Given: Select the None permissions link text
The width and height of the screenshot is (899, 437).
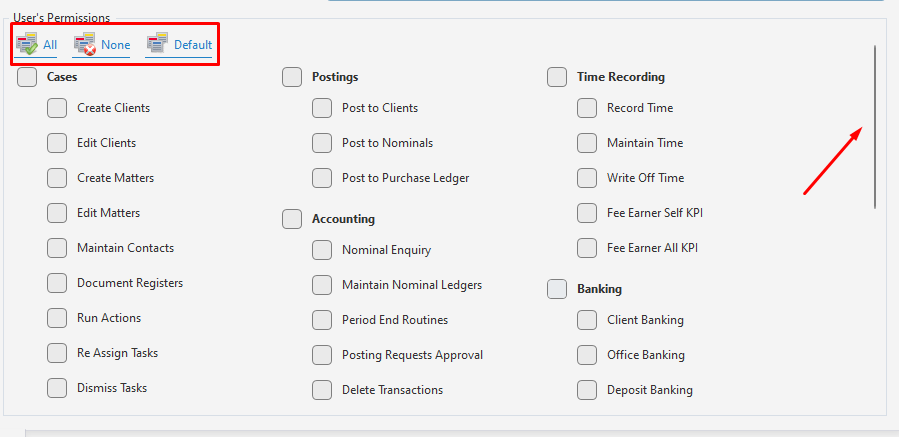Looking at the screenshot, I should [116, 45].
